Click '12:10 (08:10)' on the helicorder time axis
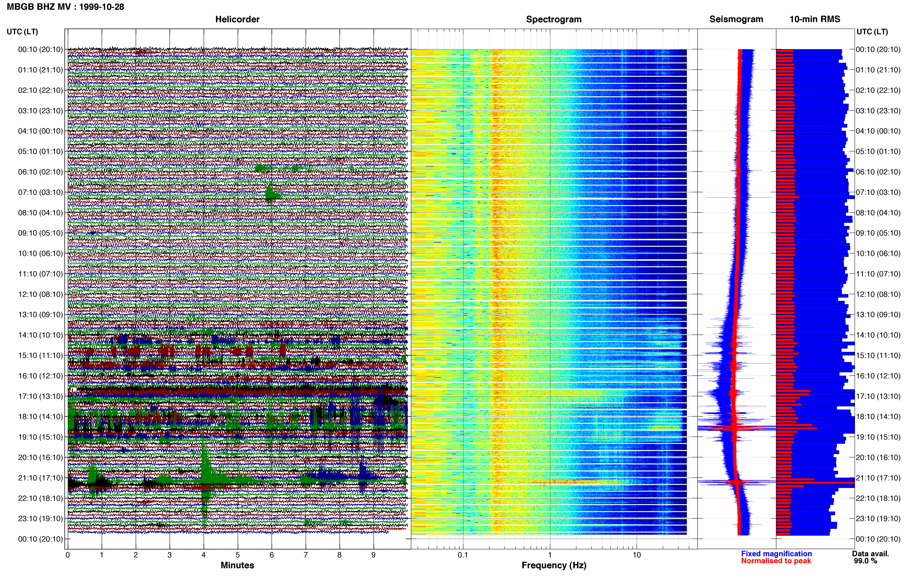Image resolution: width=924 pixels, height=578 pixels. 41,294
